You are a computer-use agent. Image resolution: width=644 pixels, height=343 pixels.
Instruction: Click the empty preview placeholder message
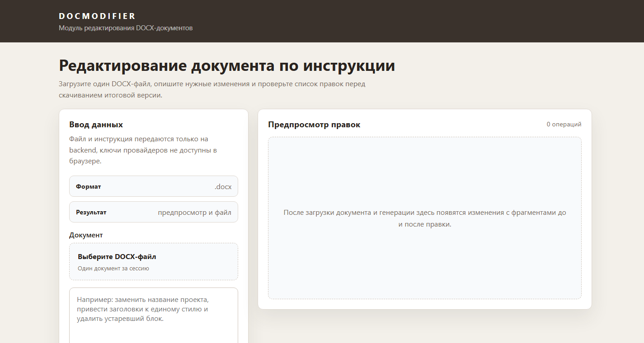[x=425, y=218]
